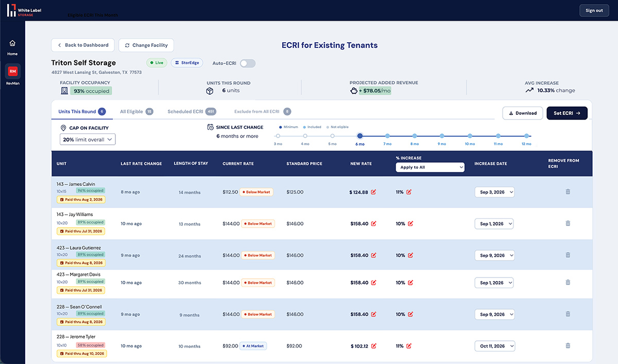This screenshot has height=364, width=618.
Task: Remove Jerome Tyler from ECRI
Action: 568,345
